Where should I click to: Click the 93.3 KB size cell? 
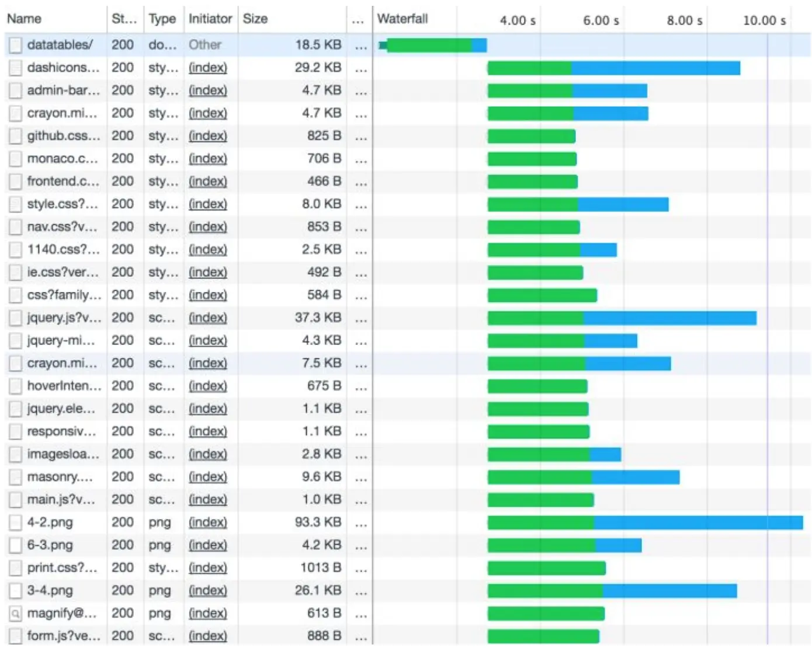[x=318, y=522]
